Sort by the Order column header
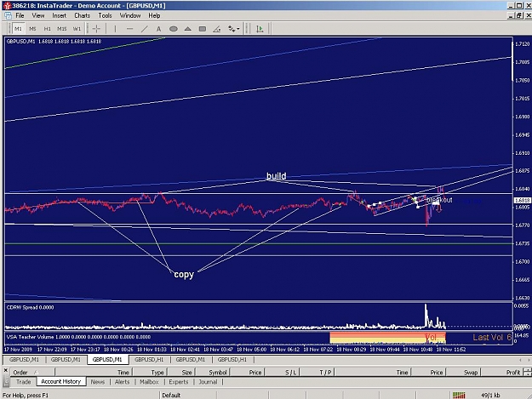Screen dimensions: 532x399 pyautogui.click(x=31, y=373)
